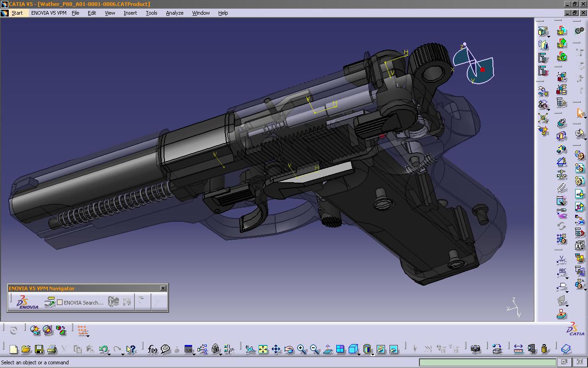
Task: Select the Fit All In view icon
Action: (x=263, y=350)
